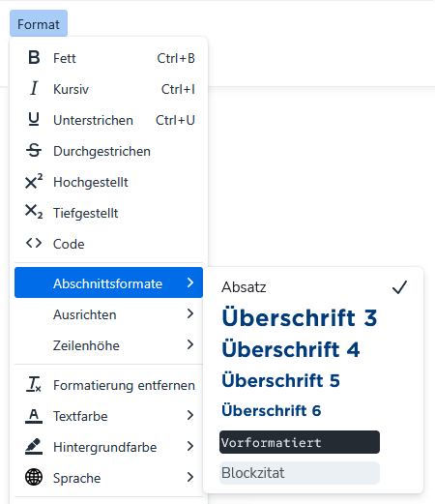The width and height of the screenshot is (435, 504).
Task: Click the subscript X₂ icon
Action: click(x=34, y=212)
